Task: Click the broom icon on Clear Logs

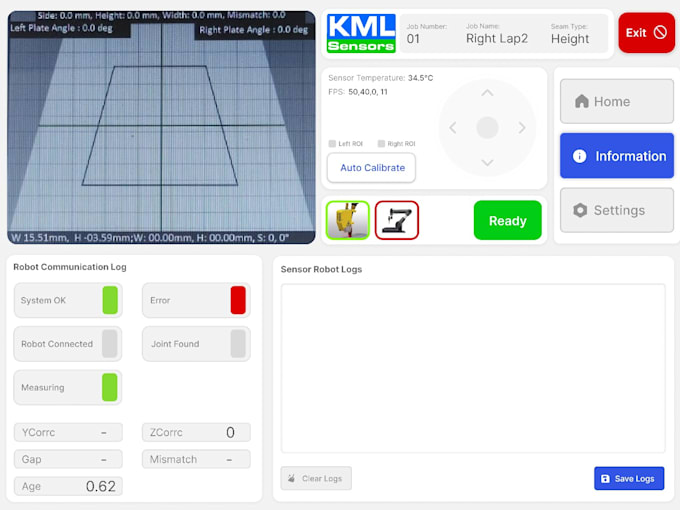Action: click(291, 478)
